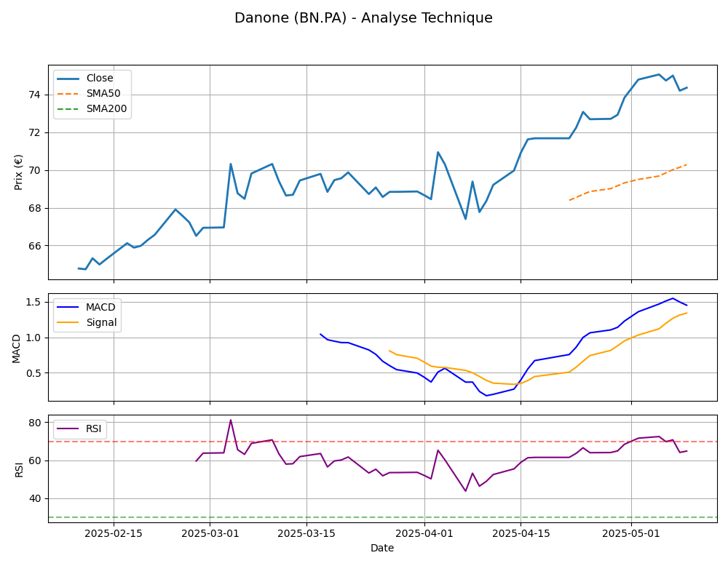Click the green dashed SMA200 legend swatch
This screenshot has height=582, width=728.
(x=68, y=109)
